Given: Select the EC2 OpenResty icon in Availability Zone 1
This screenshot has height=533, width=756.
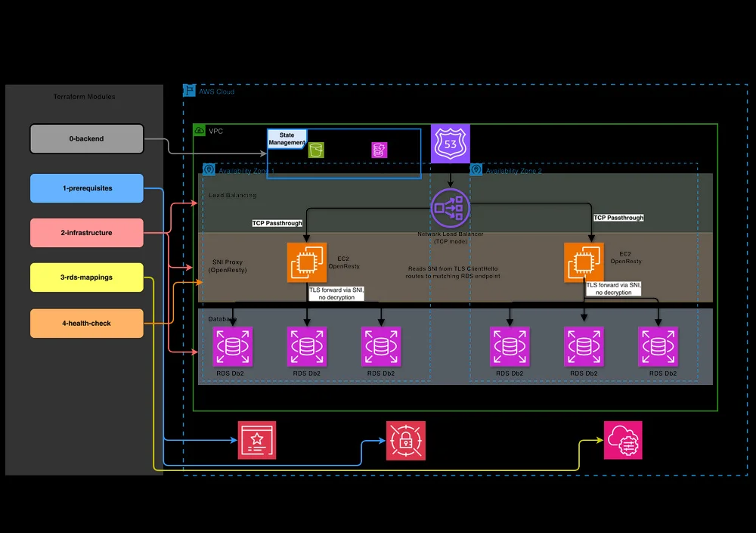Looking at the screenshot, I should coord(307,262).
